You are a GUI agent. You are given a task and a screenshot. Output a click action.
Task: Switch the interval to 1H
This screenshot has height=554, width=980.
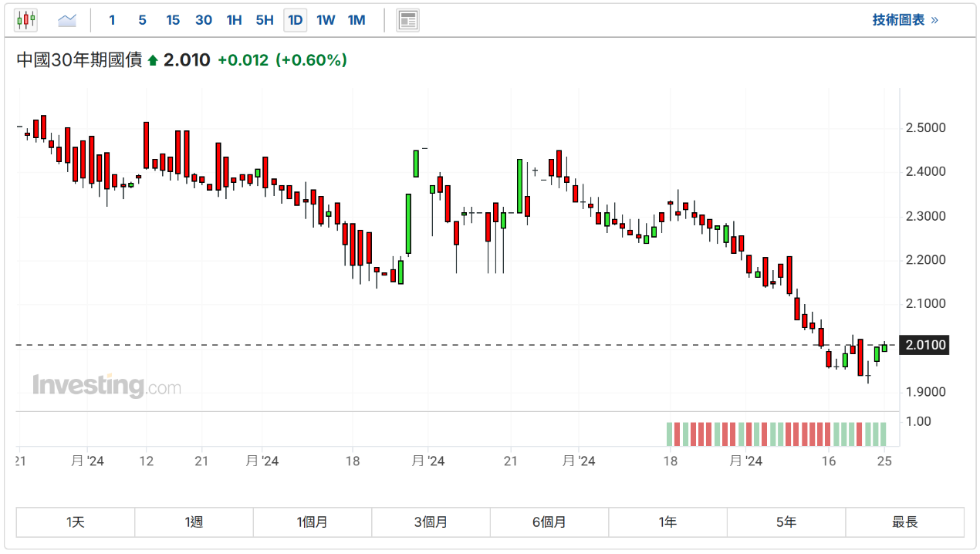pyautogui.click(x=234, y=20)
